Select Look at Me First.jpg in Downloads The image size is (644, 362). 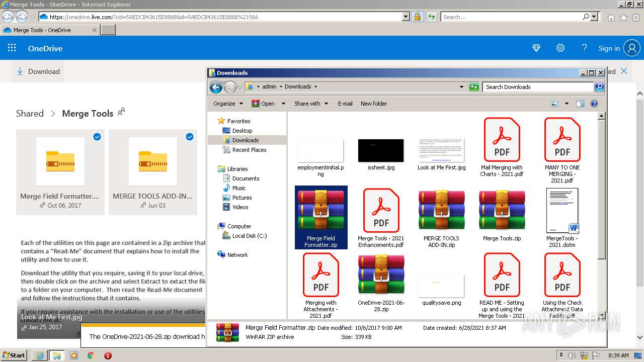(x=441, y=154)
